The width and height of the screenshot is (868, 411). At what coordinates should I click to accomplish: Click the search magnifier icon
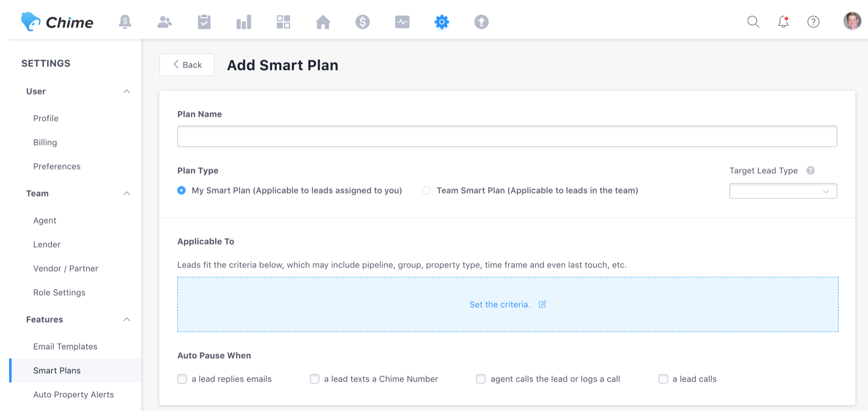click(x=753, y=22)
